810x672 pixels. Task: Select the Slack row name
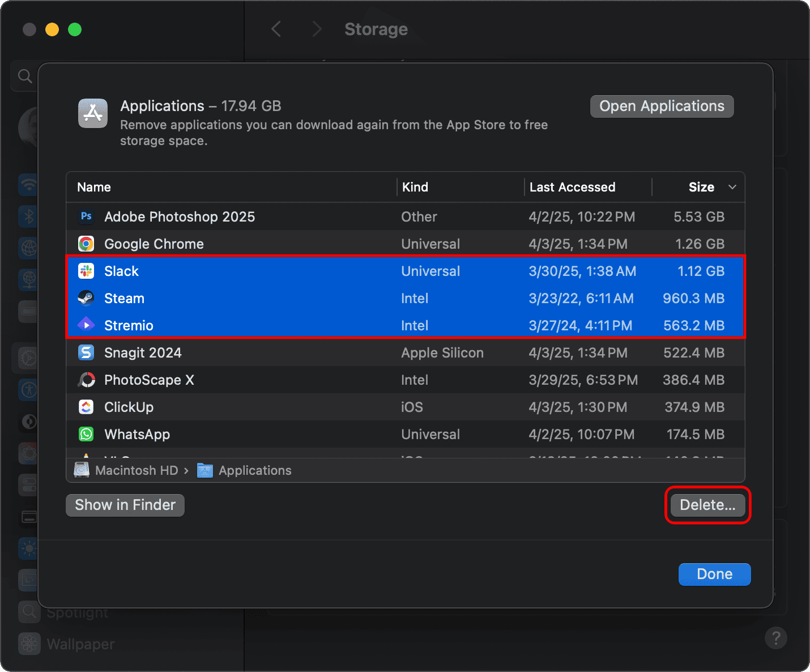121,271
